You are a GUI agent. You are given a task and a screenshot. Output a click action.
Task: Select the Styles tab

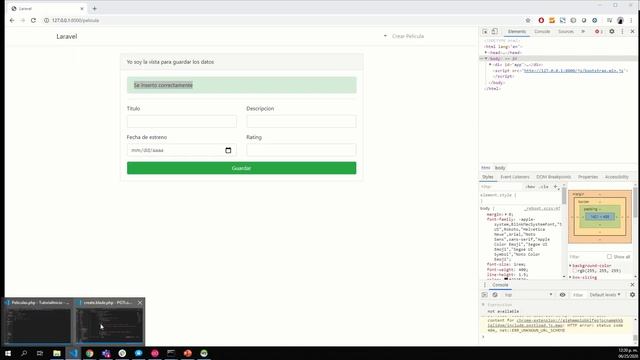(x=488, y=177)
